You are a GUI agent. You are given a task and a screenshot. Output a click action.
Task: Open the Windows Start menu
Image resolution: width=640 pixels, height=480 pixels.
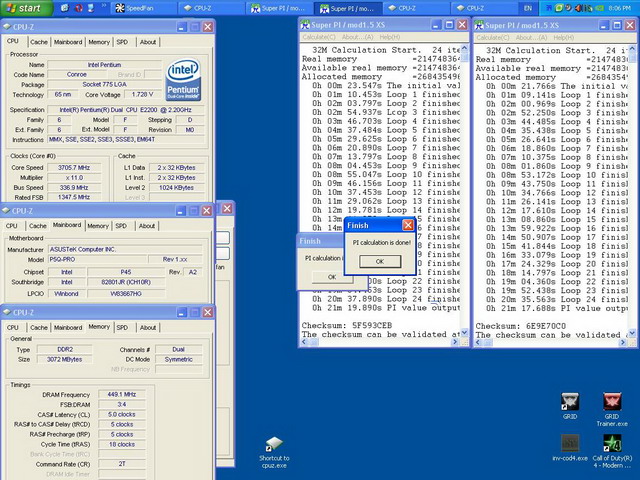[x=25, y=8]
